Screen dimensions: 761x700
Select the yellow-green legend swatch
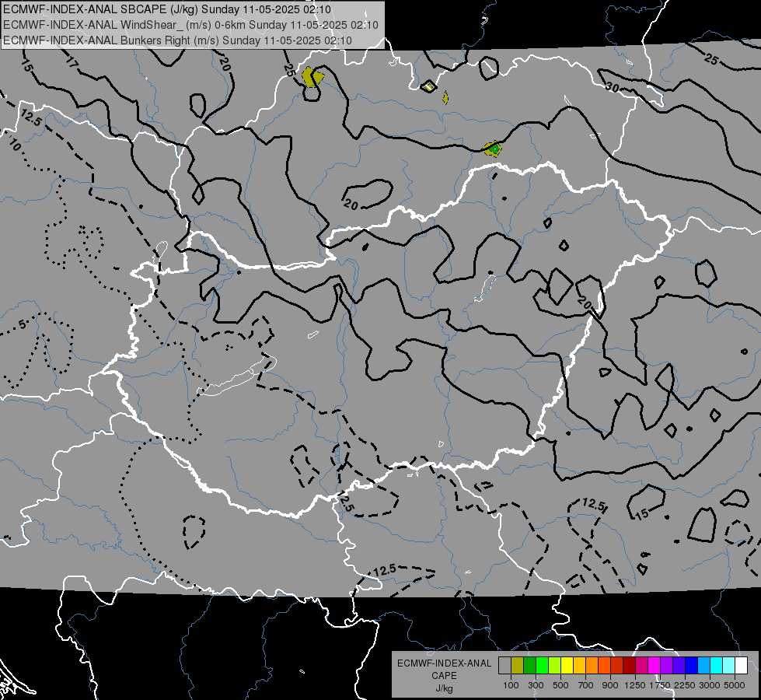[555, 665]
